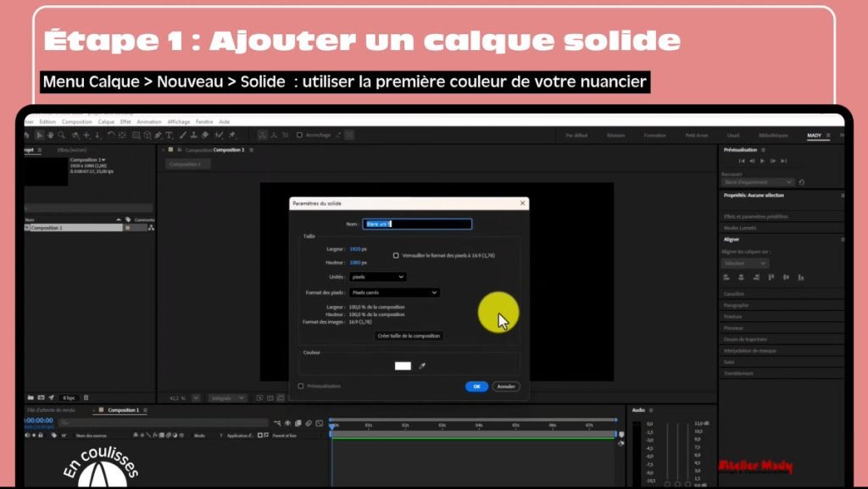Click Créer taille de la composition button
868x489 pixels.
[x=409, y=336]
